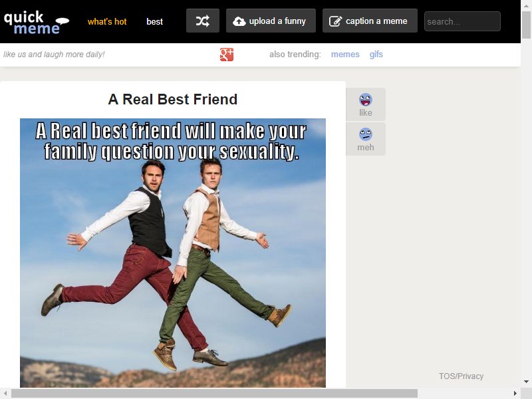
Task: Focus the search input field
Action: click(x=462, y=21)
